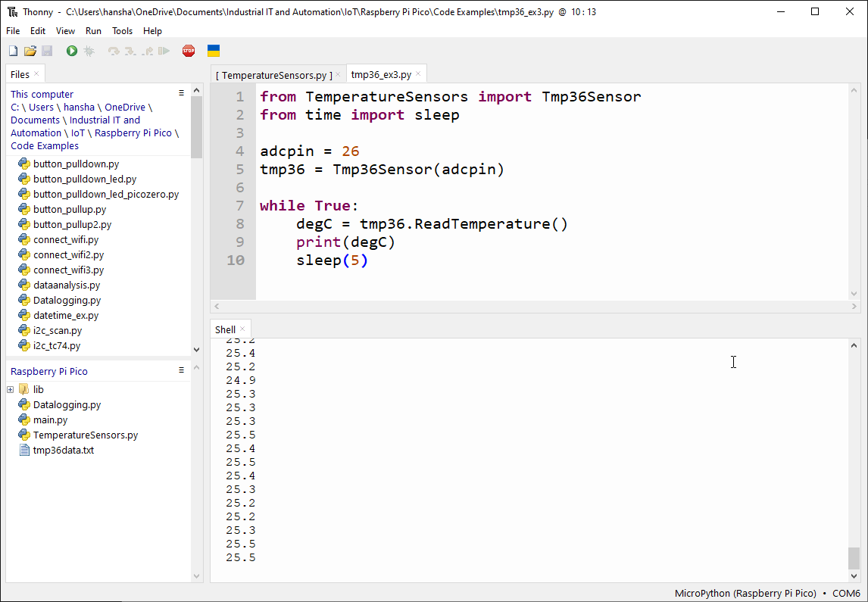Click the Open file folder icon
This screenshot has width=868, height=602.
coord(30,51)
